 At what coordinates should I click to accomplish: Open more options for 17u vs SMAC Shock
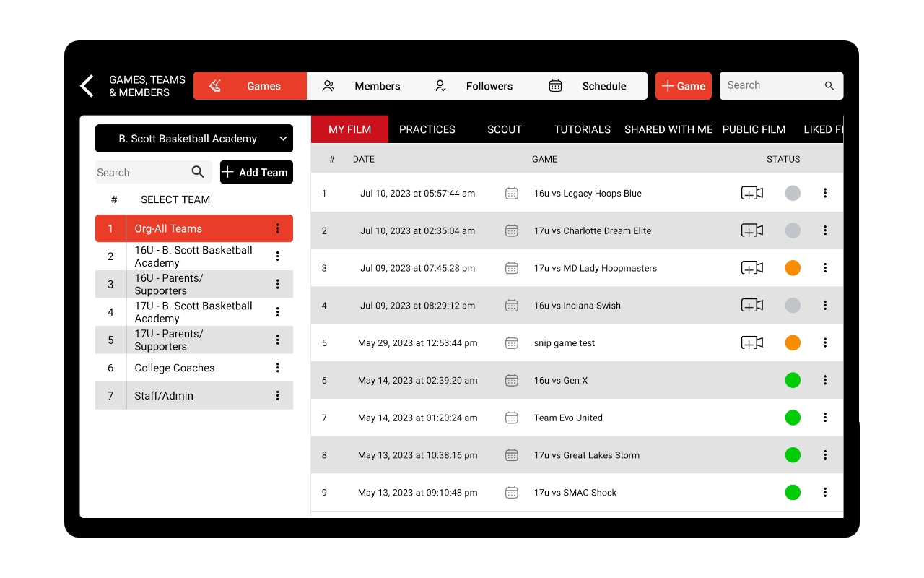(825, 493)
